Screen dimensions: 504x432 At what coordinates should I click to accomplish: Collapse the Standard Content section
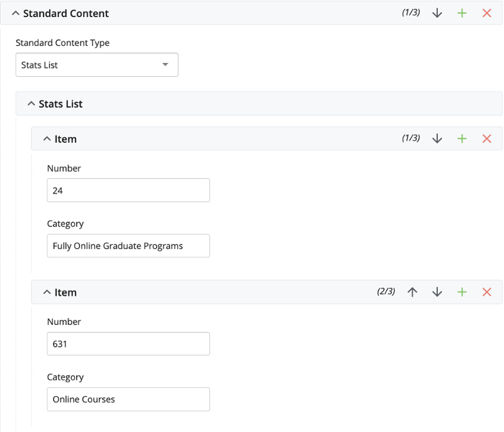pos(15,13)
